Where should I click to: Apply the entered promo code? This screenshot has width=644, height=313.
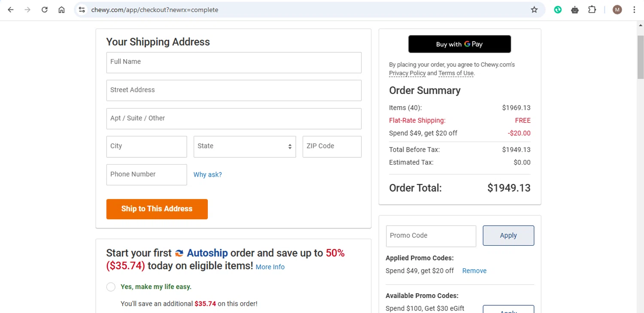tap(508, 235)
